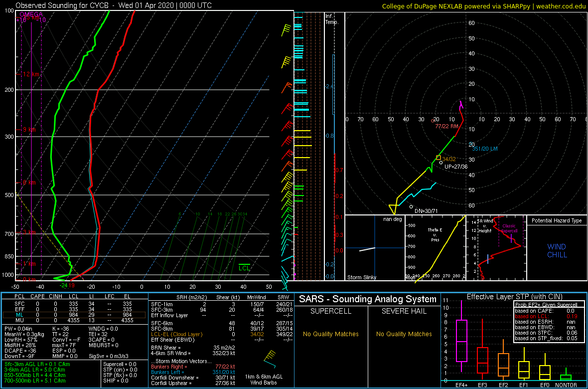Click the 'Sfc-3km AGL LR = 0.1 C/km' line
The image size is (588, 389).
click(x=37, y=364)
